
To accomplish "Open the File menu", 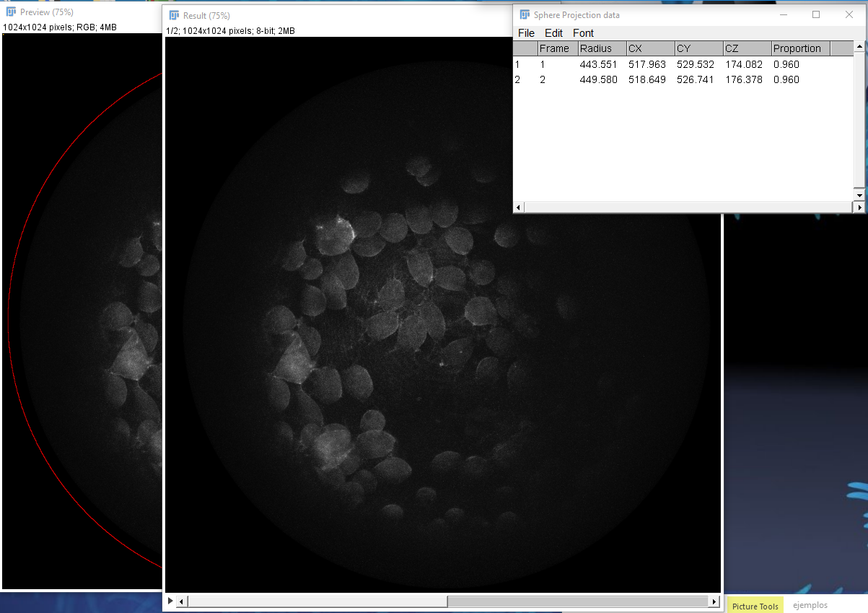I will pyautogui.click(x=526, y=33).
